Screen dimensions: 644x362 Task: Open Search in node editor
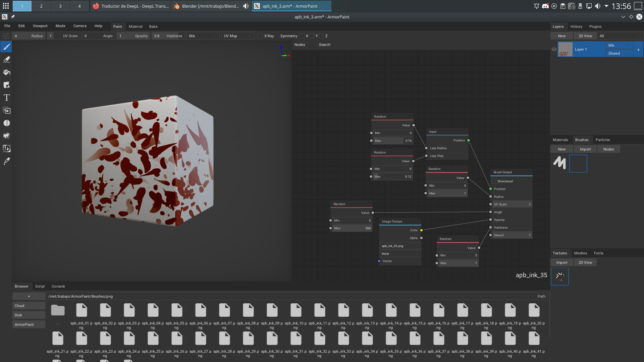pos(324,45)
